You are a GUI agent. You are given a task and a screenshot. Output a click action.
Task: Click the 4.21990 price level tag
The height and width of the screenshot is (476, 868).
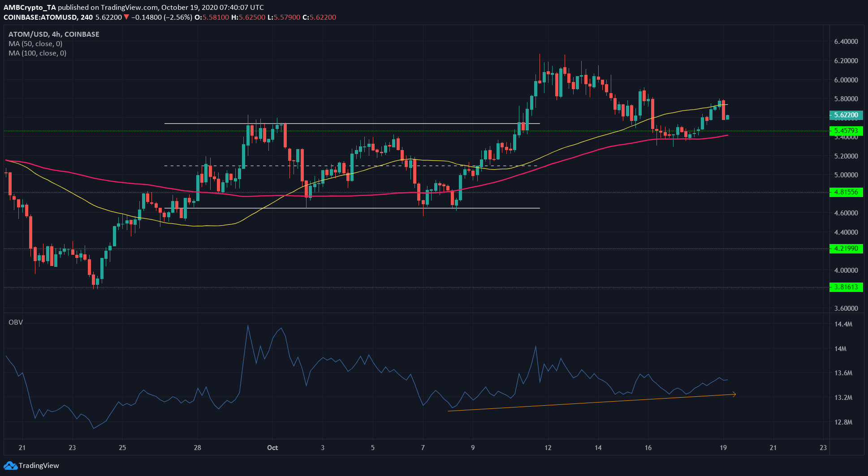(x=846, y=249)
